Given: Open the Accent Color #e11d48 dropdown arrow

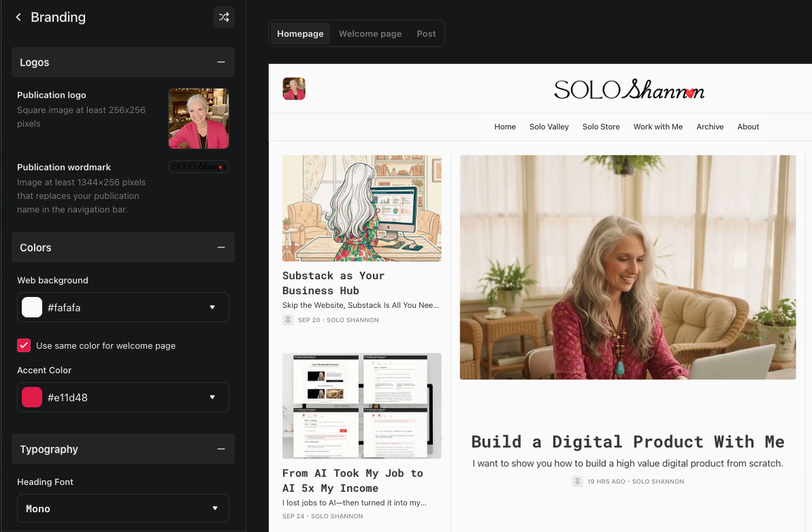Looking at the screenshot, I should click(212, 397).
